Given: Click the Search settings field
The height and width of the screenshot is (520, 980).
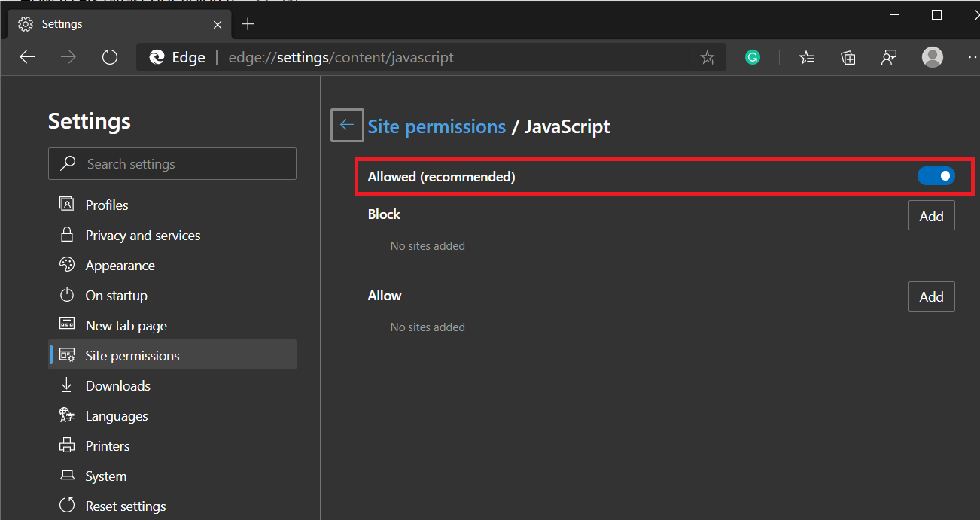Looking at the screenshot, I should click(x=172, y=164).
